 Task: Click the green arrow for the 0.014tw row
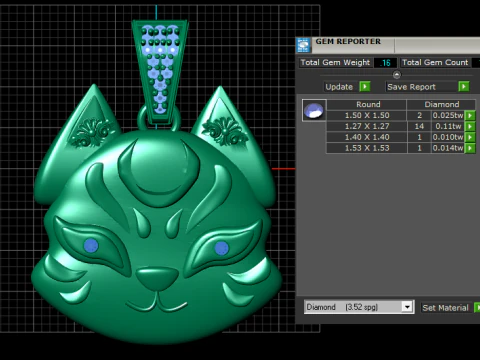[470, 148]
